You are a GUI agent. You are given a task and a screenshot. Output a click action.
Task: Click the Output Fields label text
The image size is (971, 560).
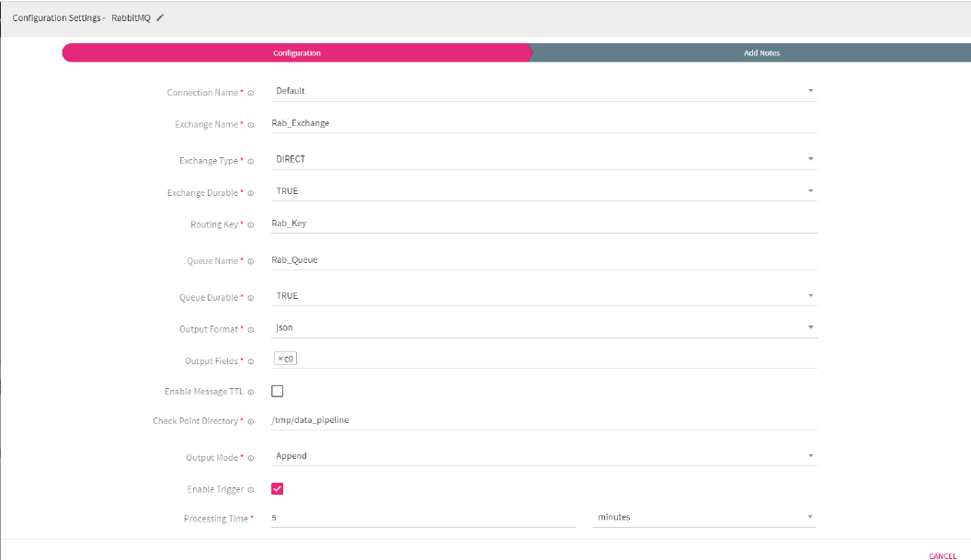[x=211, y=361]
